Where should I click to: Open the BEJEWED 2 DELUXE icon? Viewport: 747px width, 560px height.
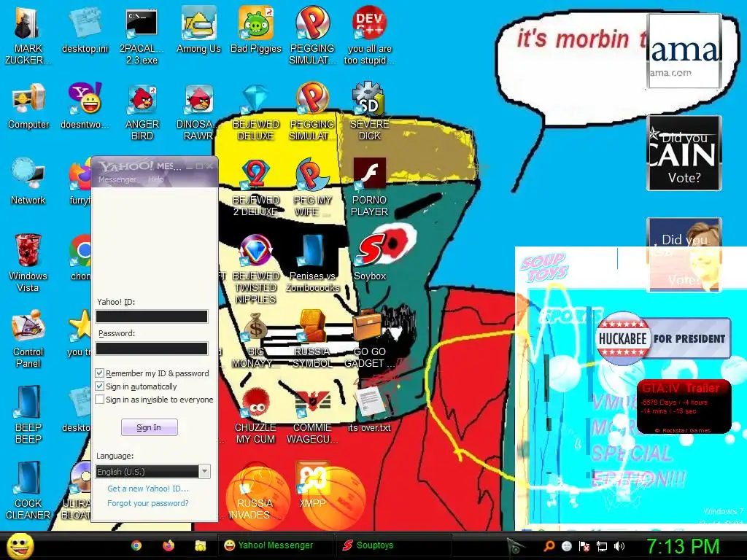256,187
